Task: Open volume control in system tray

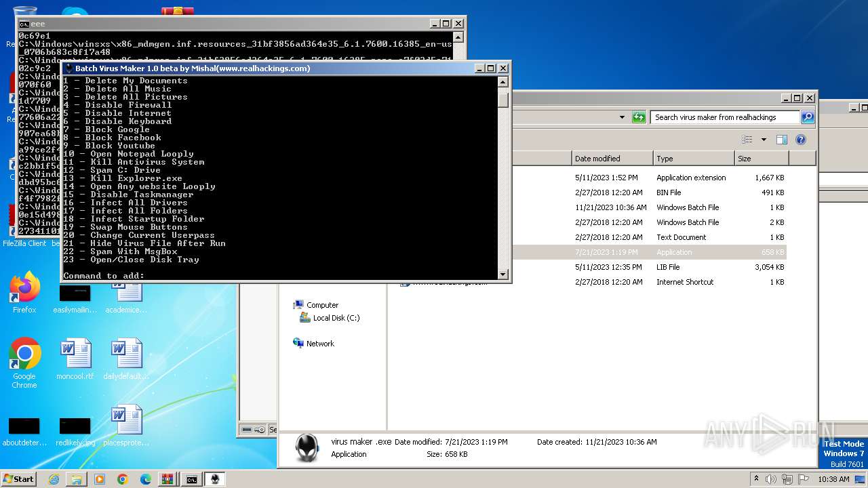Action: (772, 479)
